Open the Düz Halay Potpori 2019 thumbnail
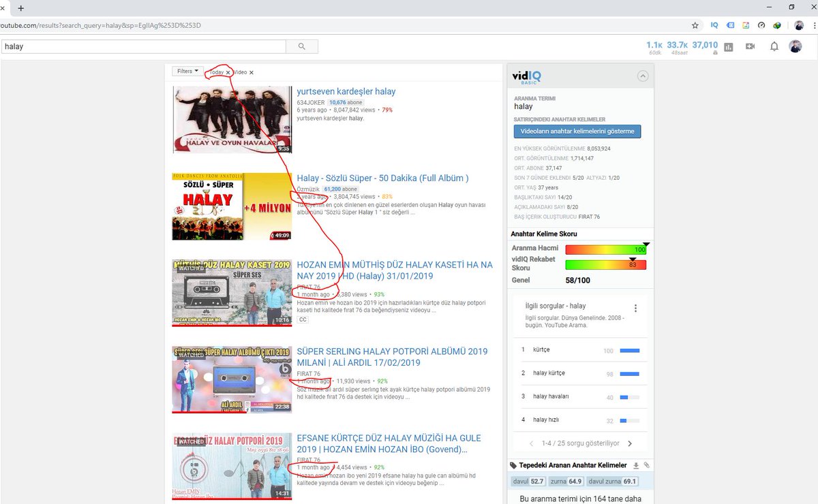818x504 pixels. (x=232, y=466)
